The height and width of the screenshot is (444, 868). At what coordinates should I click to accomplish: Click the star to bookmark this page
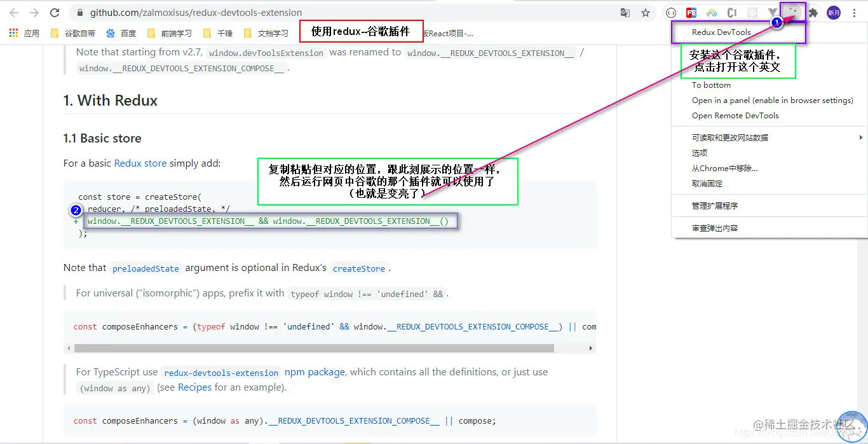point(645,12)
